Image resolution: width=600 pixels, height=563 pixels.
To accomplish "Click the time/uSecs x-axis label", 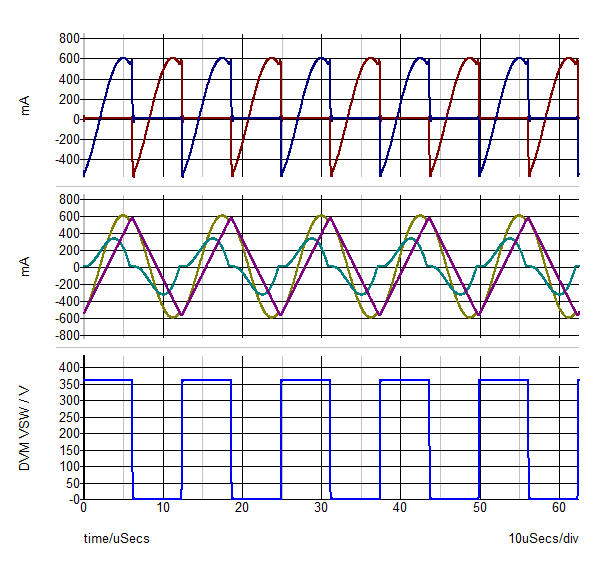I will [x=116, y=539].
